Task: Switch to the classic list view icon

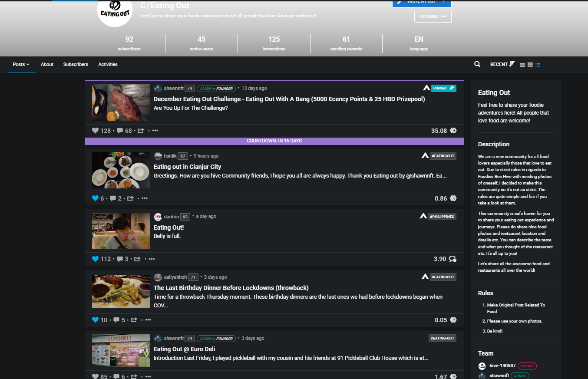Action: (522, 65)
